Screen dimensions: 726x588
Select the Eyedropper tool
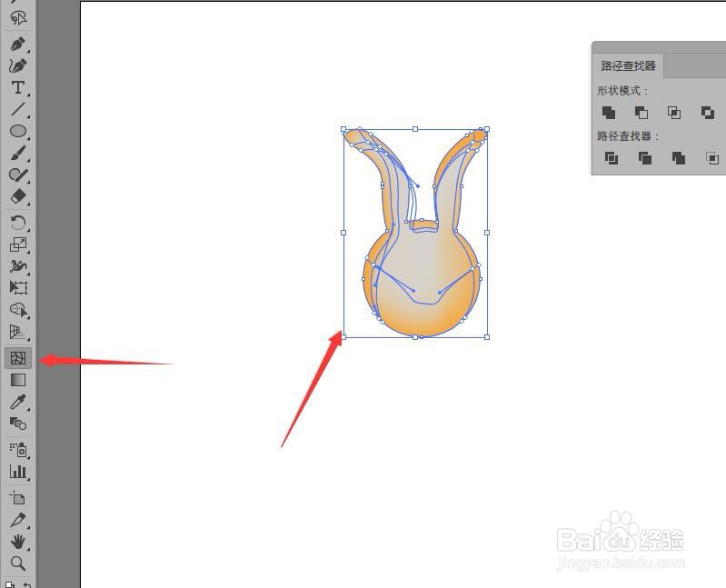click(18, 402)
